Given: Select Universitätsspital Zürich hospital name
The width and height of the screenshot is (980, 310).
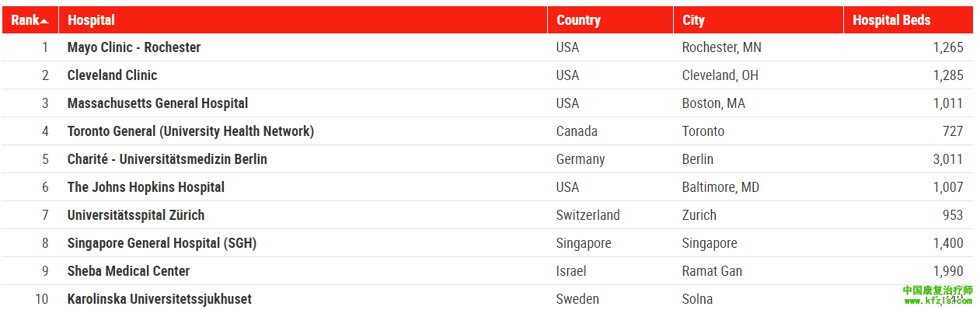Looking at the screenshot, I should coord(136,215).
